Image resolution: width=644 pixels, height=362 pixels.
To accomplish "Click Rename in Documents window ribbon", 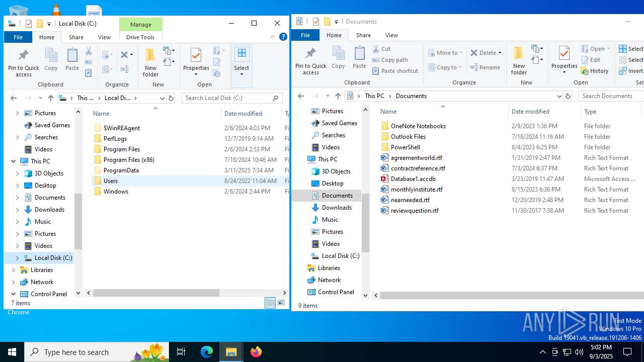I will point(485,67).
